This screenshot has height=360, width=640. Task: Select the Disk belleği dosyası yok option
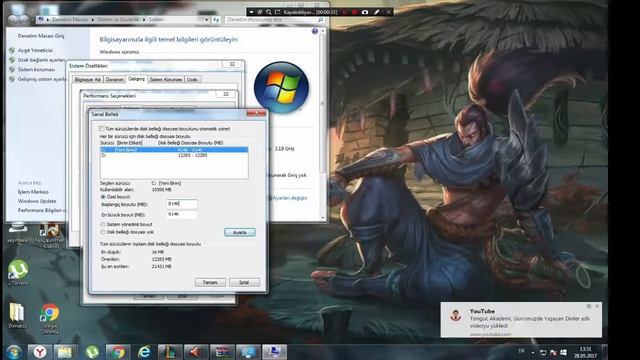tap(103, 232)
